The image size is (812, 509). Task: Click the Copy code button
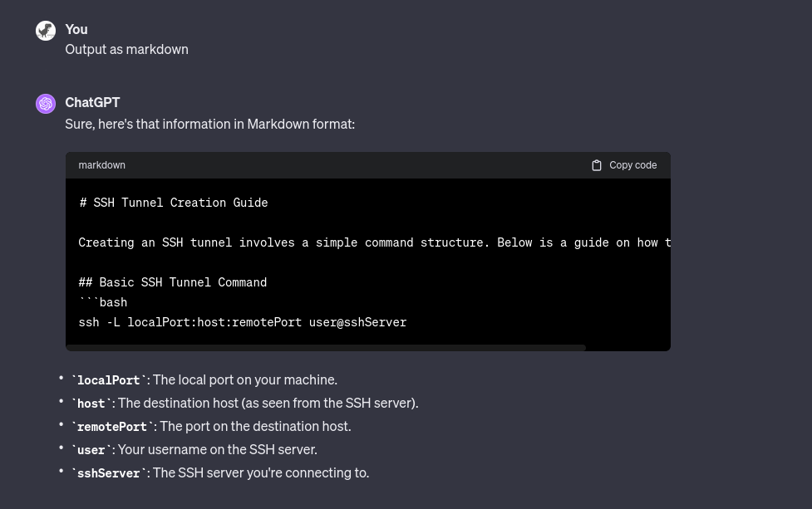(623, 165)
